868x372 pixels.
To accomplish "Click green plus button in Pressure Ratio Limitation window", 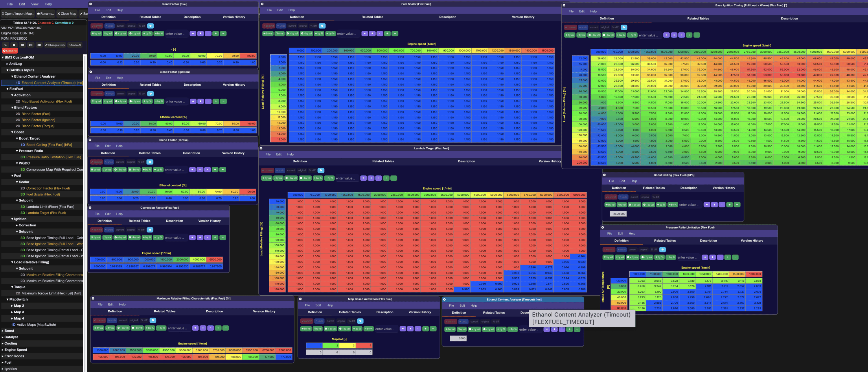I will pos(728,257).
